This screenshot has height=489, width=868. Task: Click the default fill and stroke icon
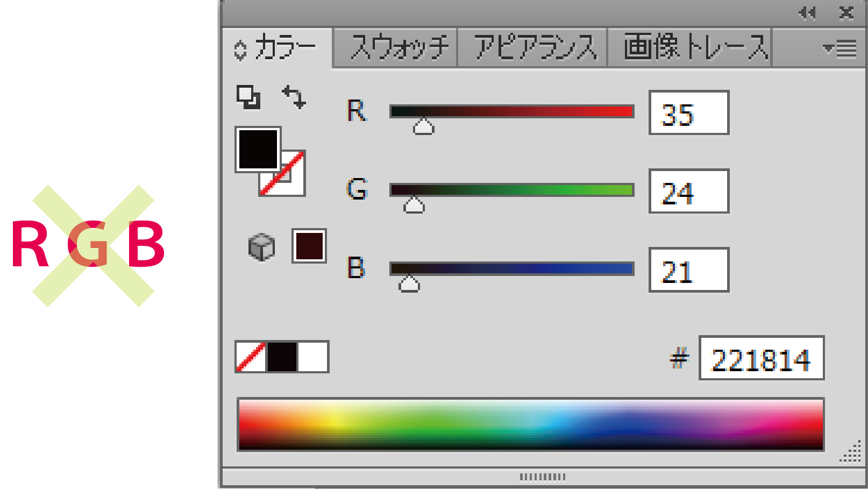pos(248,97)
